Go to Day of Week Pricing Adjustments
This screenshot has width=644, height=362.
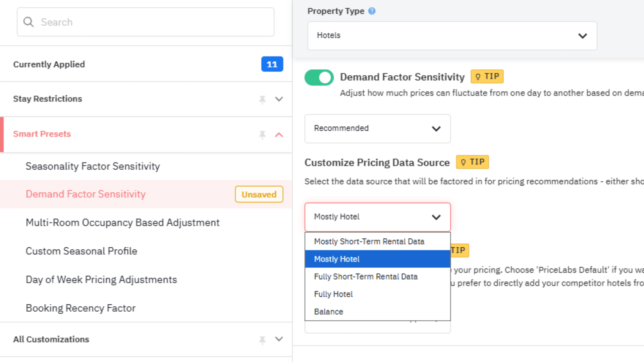[x=101, y=280]
